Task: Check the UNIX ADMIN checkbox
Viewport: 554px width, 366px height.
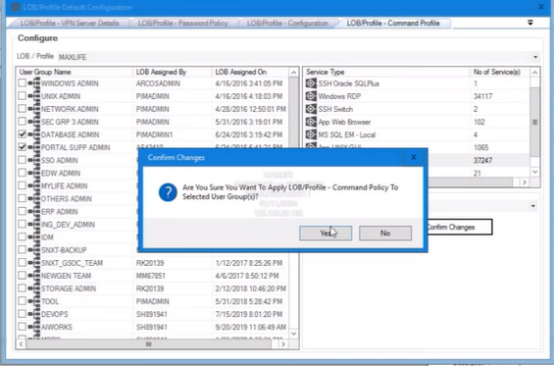Action: [22, 96]
